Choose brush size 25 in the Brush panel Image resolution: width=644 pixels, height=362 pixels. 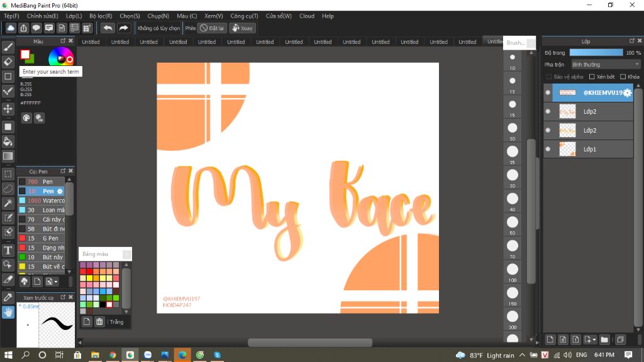512,154
